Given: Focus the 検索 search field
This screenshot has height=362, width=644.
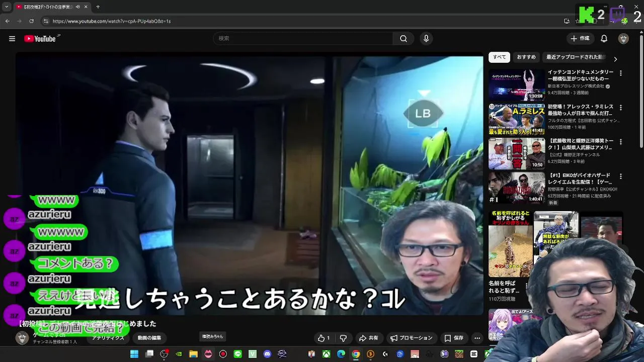Looking at the screenshot, I should [303, 39].
